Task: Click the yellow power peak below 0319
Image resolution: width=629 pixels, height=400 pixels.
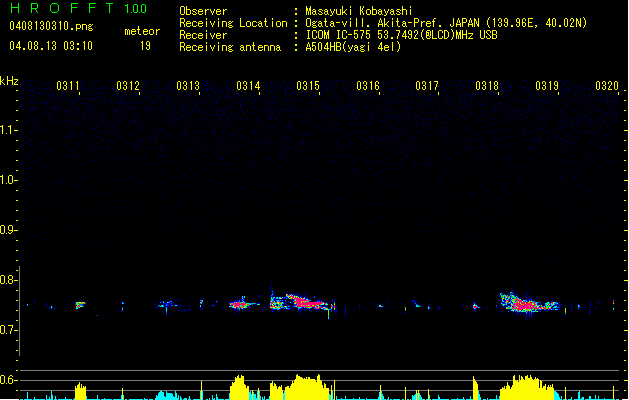Action: [x=526, y=388]
